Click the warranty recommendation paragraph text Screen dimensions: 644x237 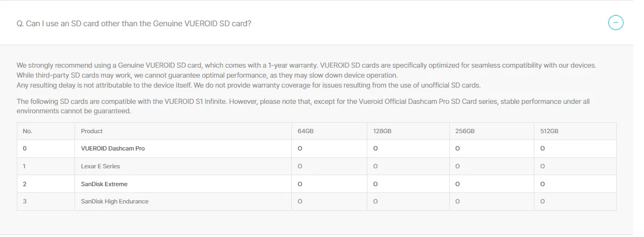[x=307, y=75]
